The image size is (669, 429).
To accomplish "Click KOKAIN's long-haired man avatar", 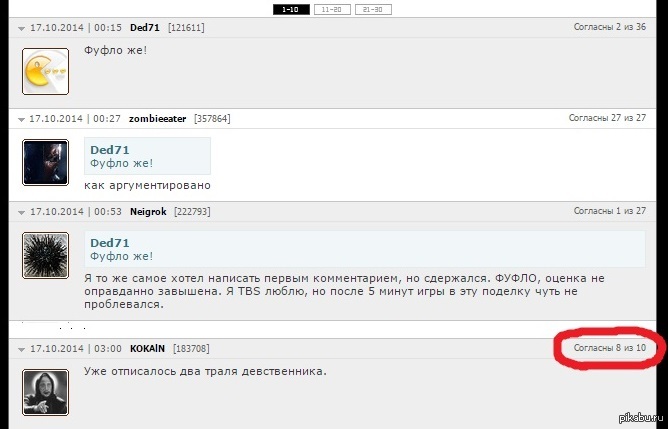I will 45,392.
